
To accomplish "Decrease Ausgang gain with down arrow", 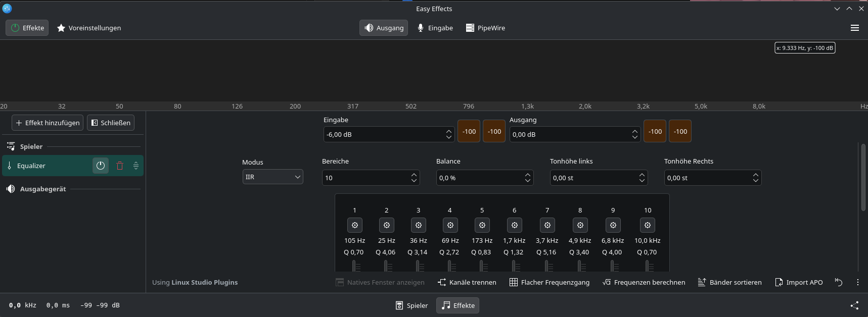I will (634, 137).
